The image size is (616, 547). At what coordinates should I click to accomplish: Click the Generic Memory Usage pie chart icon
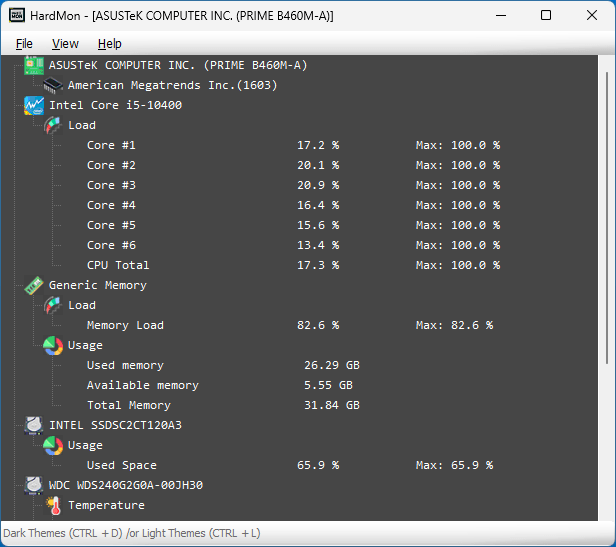(x=53, y=345)
